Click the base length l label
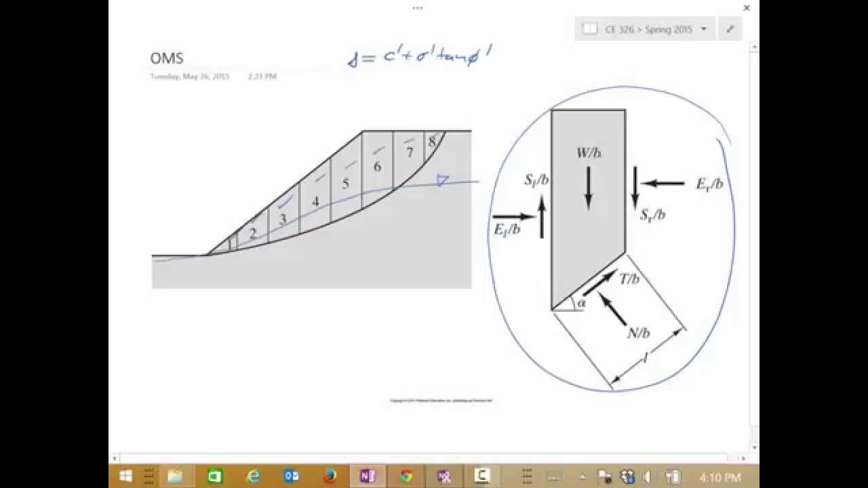 coord(645,357)
